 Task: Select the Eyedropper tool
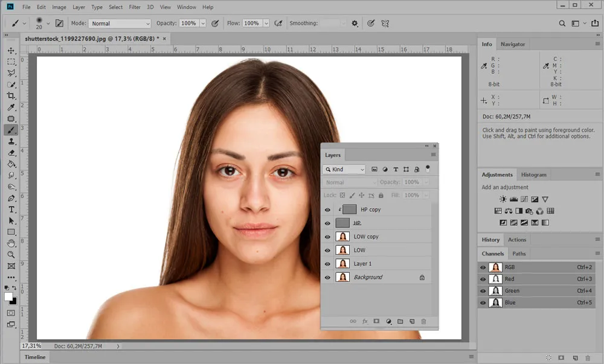(11, 107)
